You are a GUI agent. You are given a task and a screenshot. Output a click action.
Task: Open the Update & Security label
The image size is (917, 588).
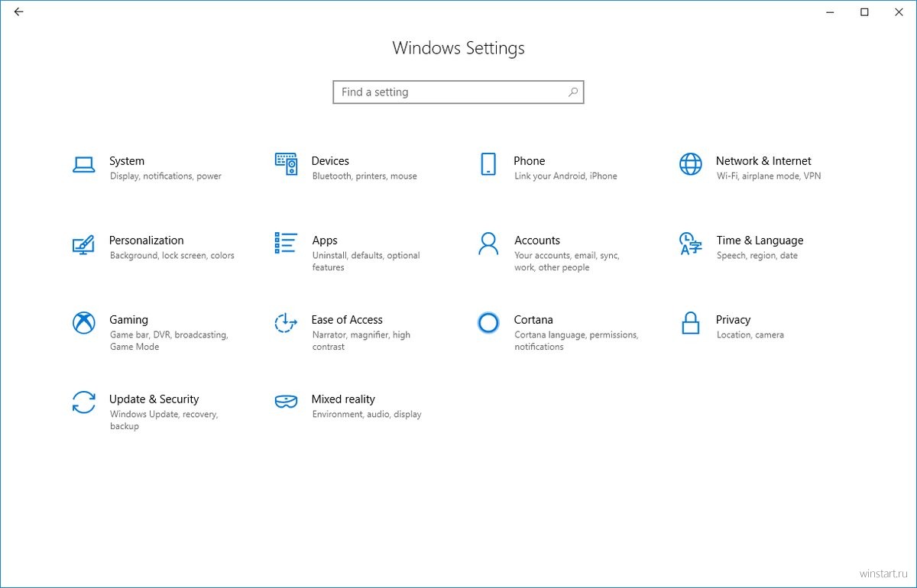[x=154, y=399]
